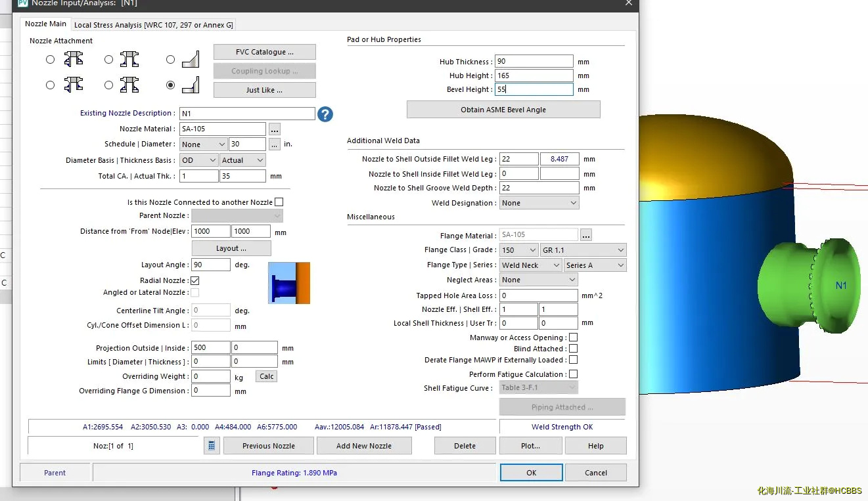Click Layout Angle field

coord(211,265)
